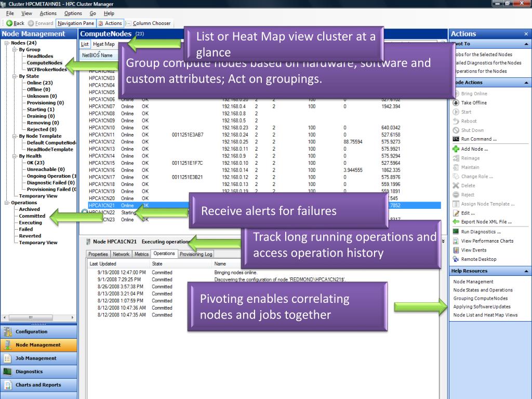
Task: Click the Reject action icon
Action: click(456, 194)
